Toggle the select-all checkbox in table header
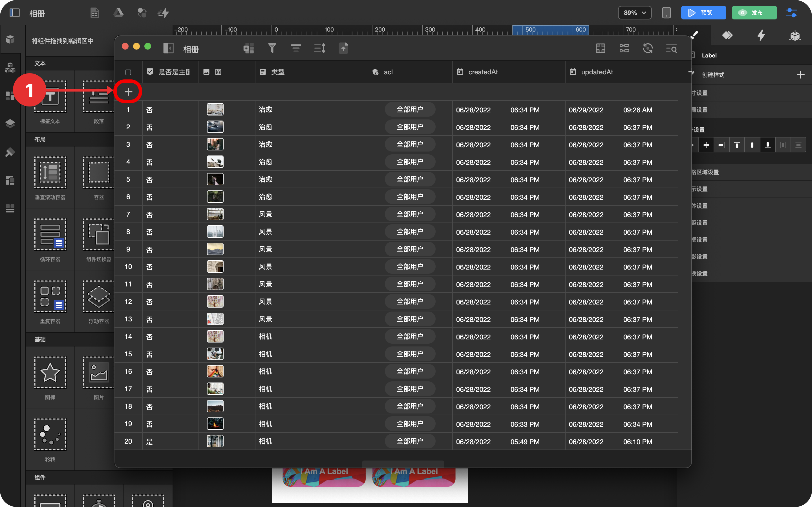 coord(128,72)
